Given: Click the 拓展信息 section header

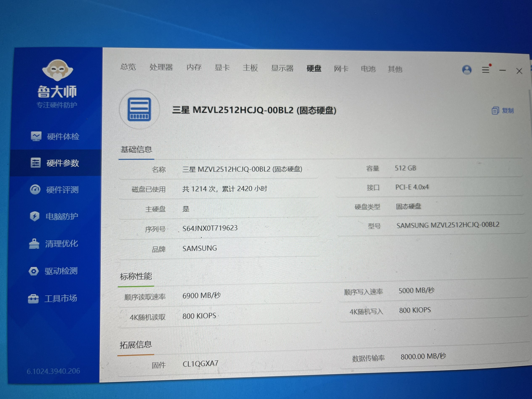Looking at the screenshot, I should pyautogui.click(x=136, y=345).
